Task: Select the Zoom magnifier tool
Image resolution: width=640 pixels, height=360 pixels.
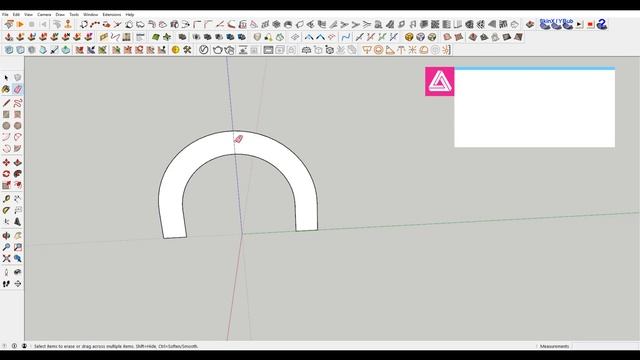Action: [6, 247]
